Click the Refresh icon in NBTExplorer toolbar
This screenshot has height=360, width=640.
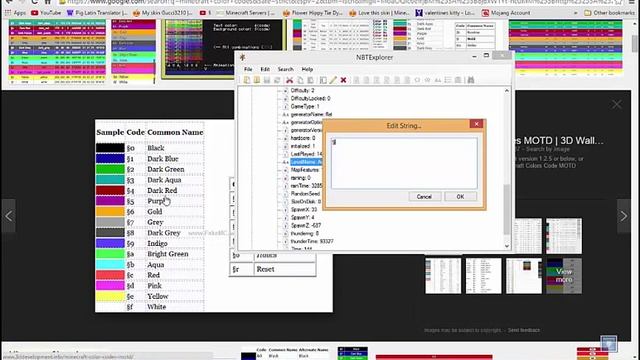[x=277, y=80]
